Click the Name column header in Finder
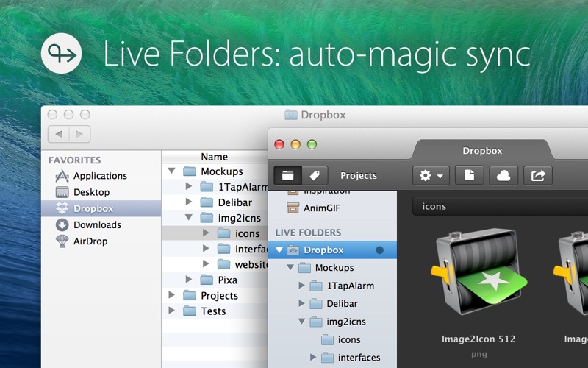 pos(214,157)
